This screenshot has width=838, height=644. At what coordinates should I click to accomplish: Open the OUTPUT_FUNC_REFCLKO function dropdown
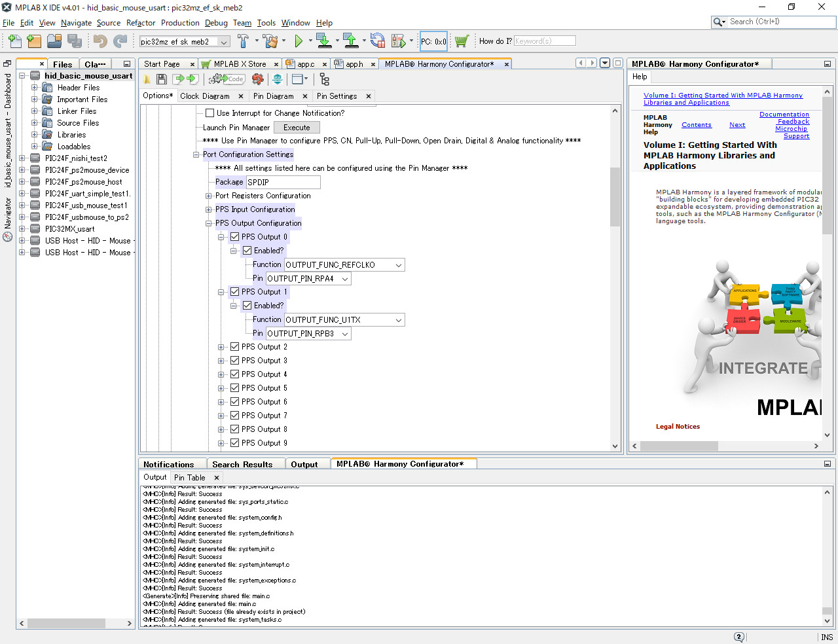398,265
